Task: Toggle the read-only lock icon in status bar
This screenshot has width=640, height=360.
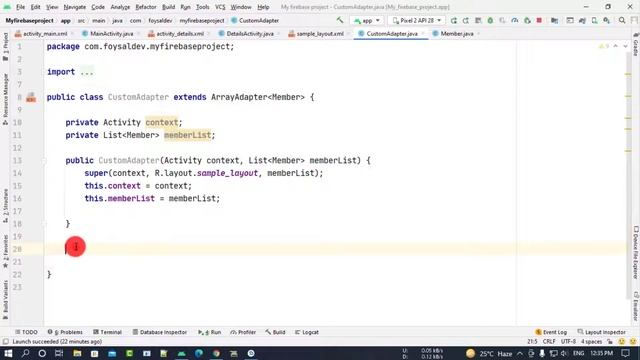Action: tap(610, 342)
